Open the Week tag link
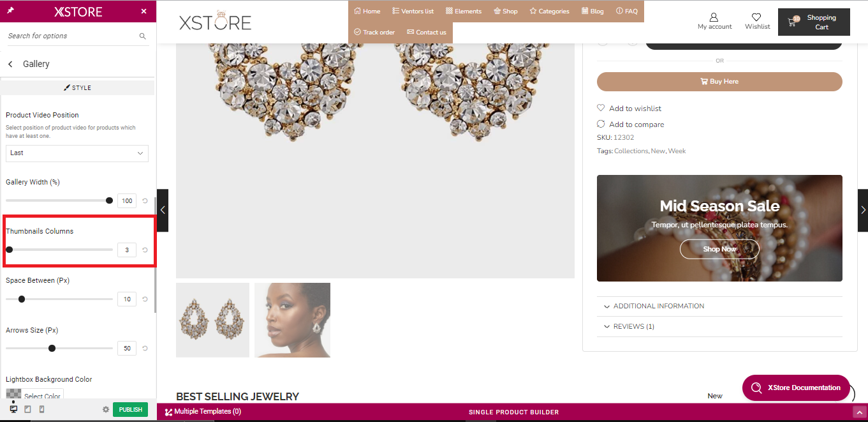This screenshot has height=422, width=868. (x=677, y=151)
